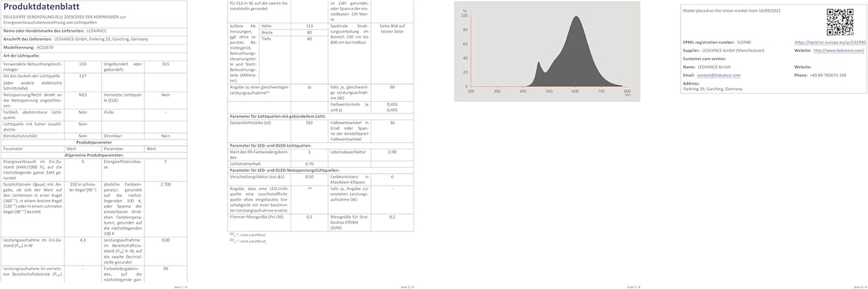Click the peak of the spectral distribution graph
Image resolution: width=868 pixels, height=289 pixels.
(x=576, y=17)
